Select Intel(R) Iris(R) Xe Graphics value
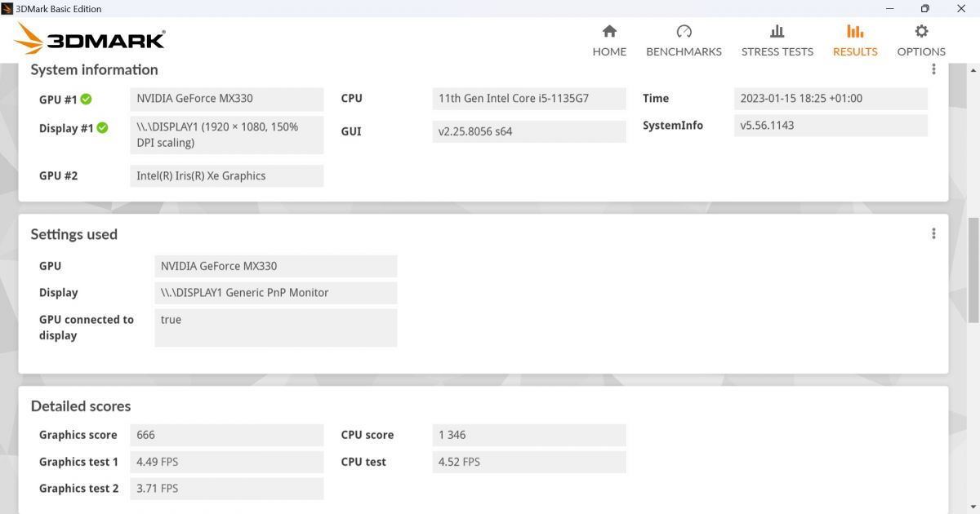Viewport: 980px width, 514px height. [x=226, y=175]
